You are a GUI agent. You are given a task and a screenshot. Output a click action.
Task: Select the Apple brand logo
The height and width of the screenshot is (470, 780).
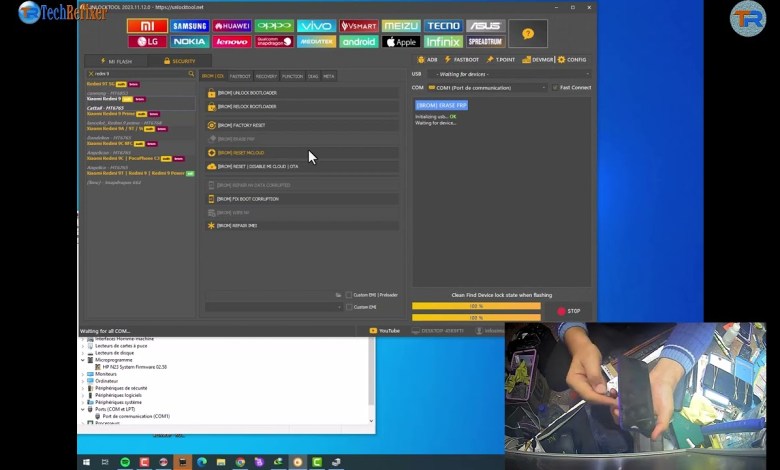coord(401,42)
